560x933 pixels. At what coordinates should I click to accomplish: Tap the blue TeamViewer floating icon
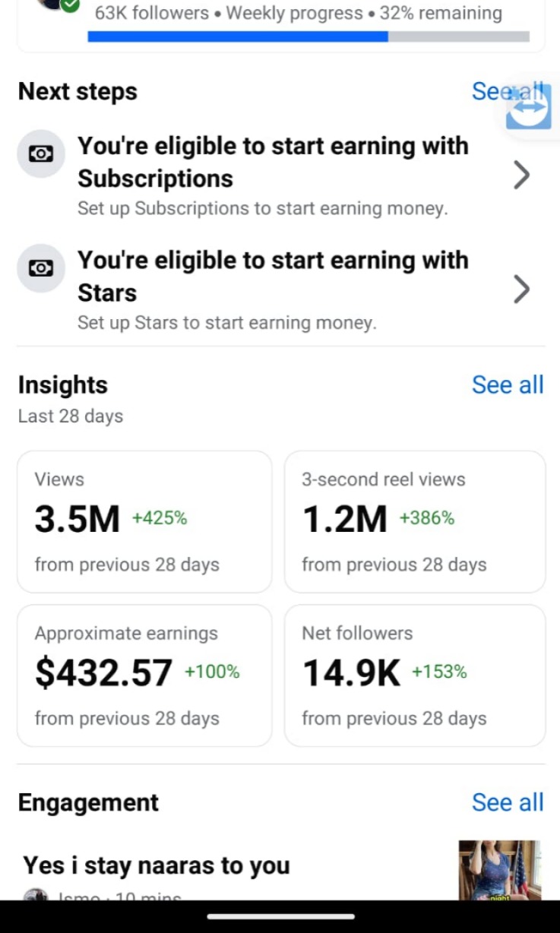pyautogui.click(x=530, y=108)
